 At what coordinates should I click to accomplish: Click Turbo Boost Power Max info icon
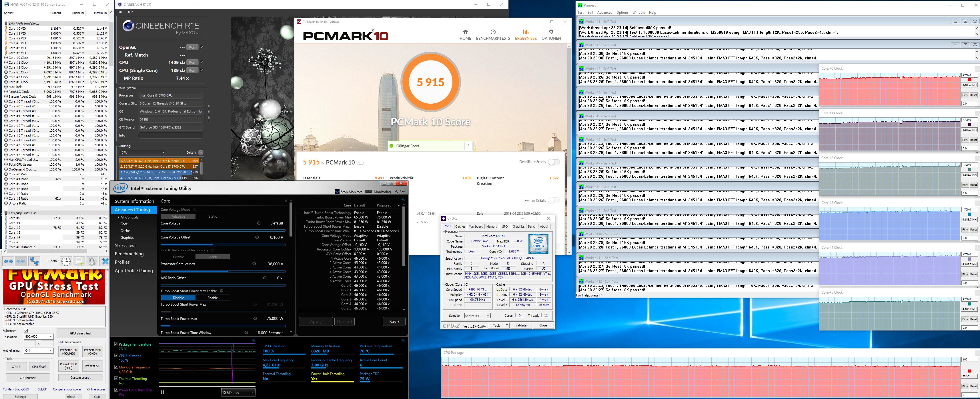pyautogui.click(x=255, y=319)
